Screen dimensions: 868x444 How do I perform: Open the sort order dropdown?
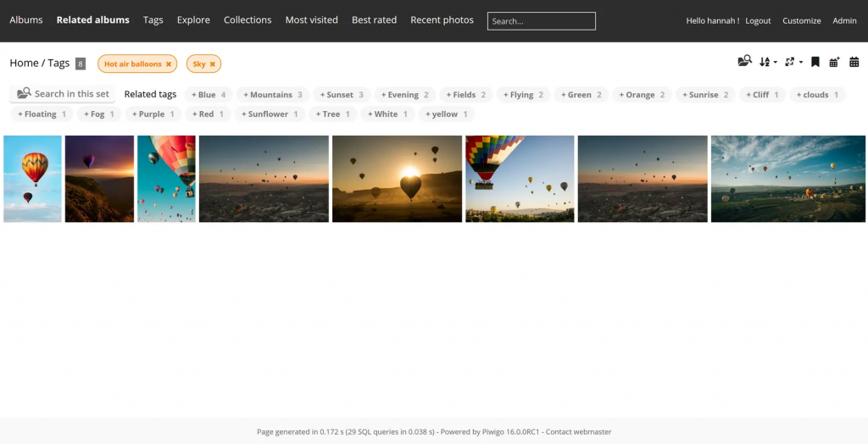click(x=768, y=62)
